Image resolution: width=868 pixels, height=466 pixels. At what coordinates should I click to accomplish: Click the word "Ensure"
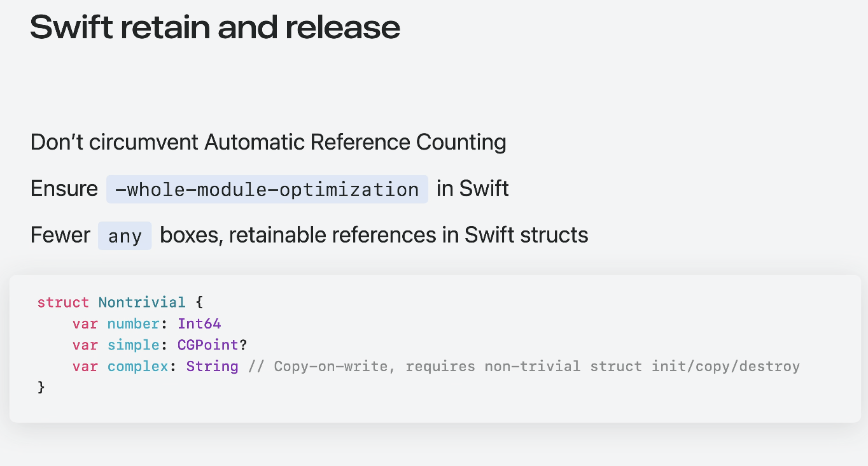click(x=64, y=189)
